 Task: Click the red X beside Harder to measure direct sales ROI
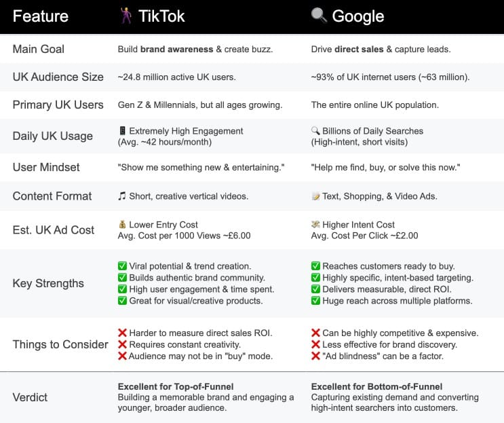coord(123,333)
